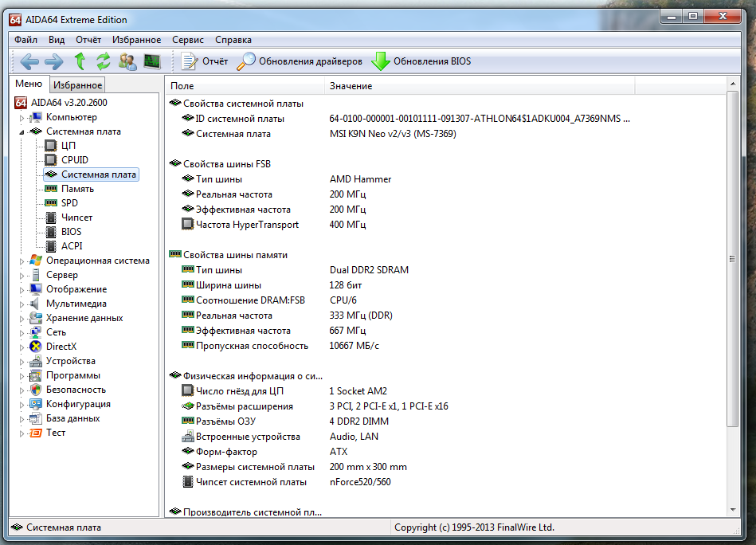The height and width of the screenshot is (545, 756).
Task: Select the SPD item in tree
Action: [69, 203]
